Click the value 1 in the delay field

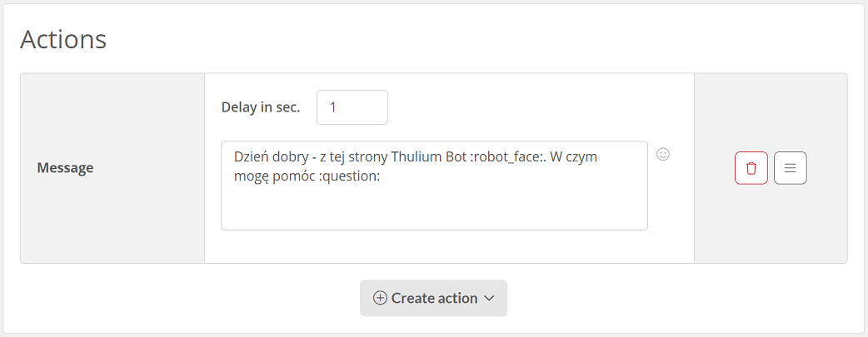point(333,107)
